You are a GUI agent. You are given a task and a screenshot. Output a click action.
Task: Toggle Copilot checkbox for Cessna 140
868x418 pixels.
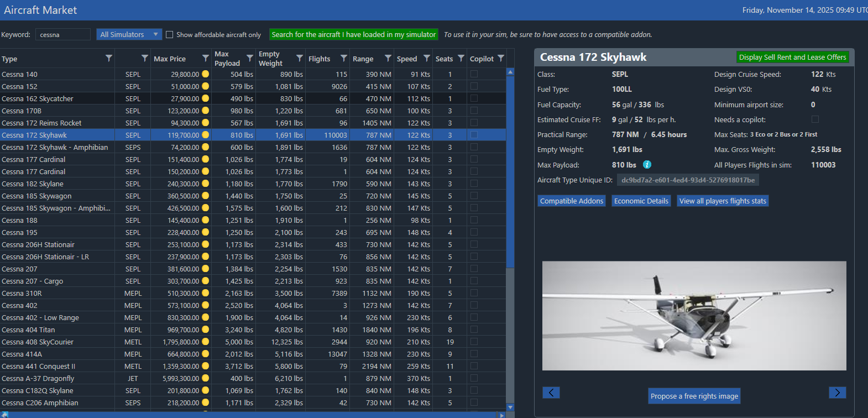474,74
